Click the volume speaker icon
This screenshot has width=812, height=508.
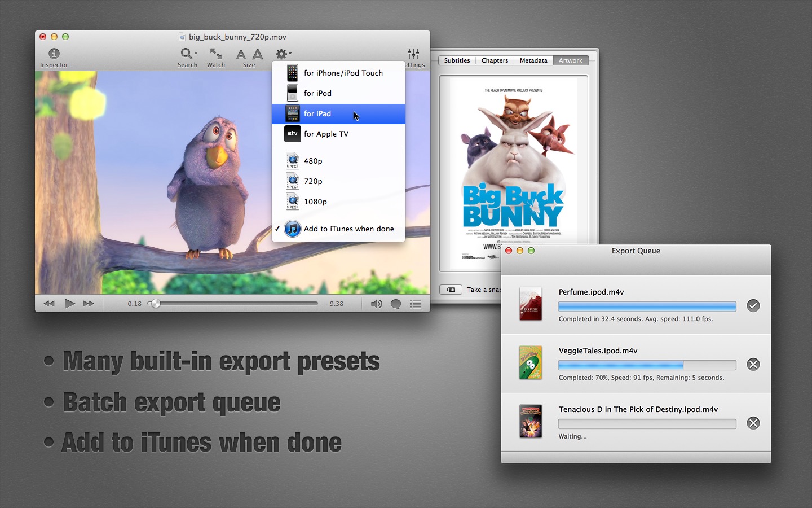point(376,304)
